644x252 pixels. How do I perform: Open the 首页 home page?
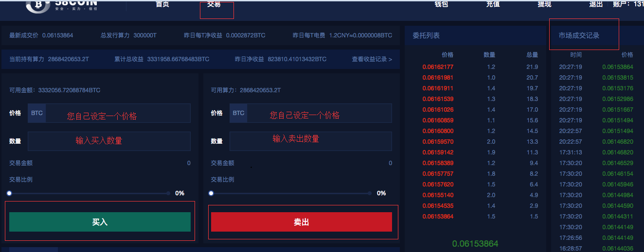[x=162, y=4]
